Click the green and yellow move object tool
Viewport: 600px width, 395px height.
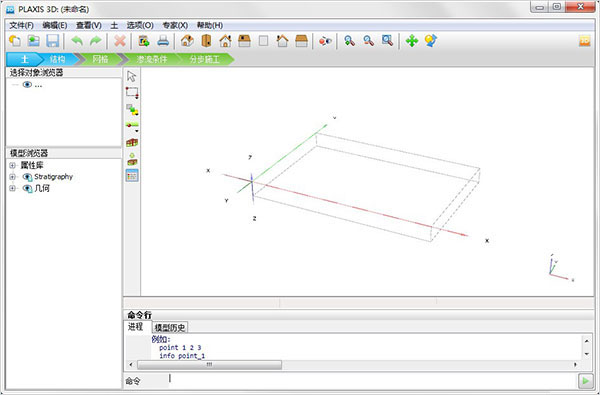click(x=132, y=109)
